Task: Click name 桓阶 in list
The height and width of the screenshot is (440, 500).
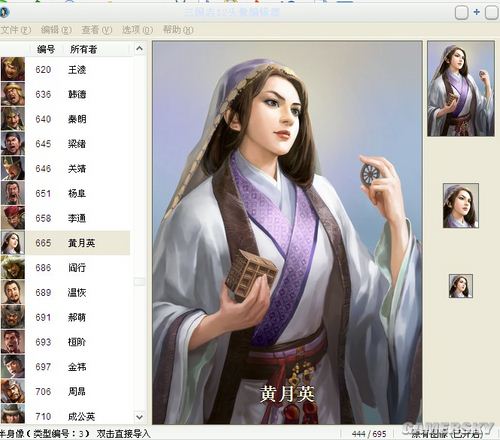Action: (x=77, y=342)
